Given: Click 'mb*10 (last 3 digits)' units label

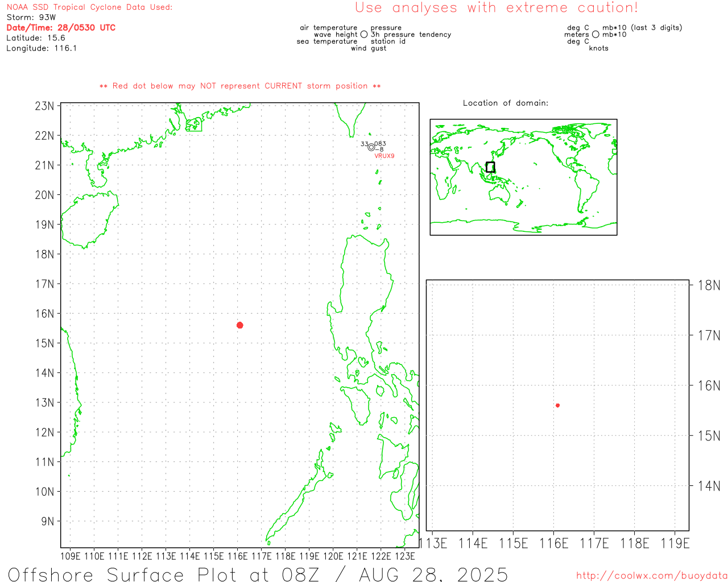Looking at the screenshot, I should [x=642, y=28].
